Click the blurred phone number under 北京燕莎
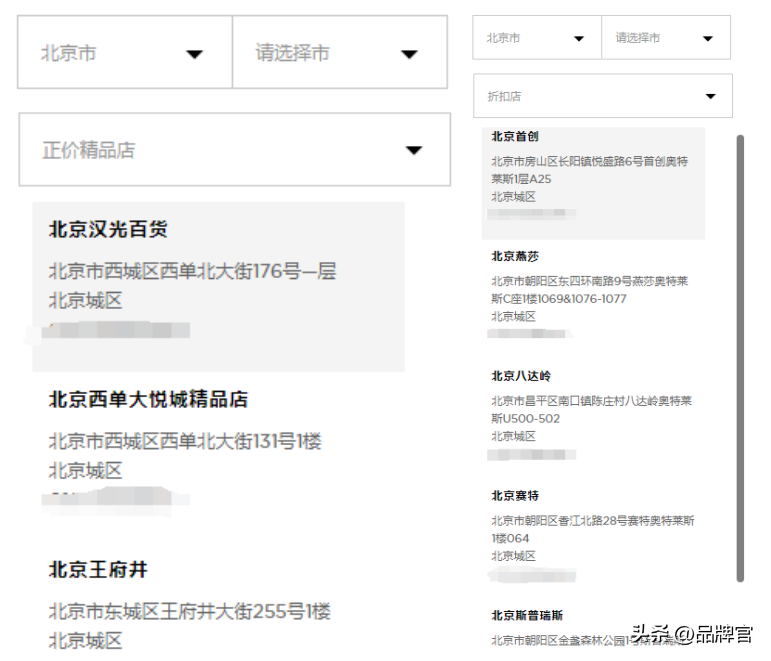 pos(529,334)
